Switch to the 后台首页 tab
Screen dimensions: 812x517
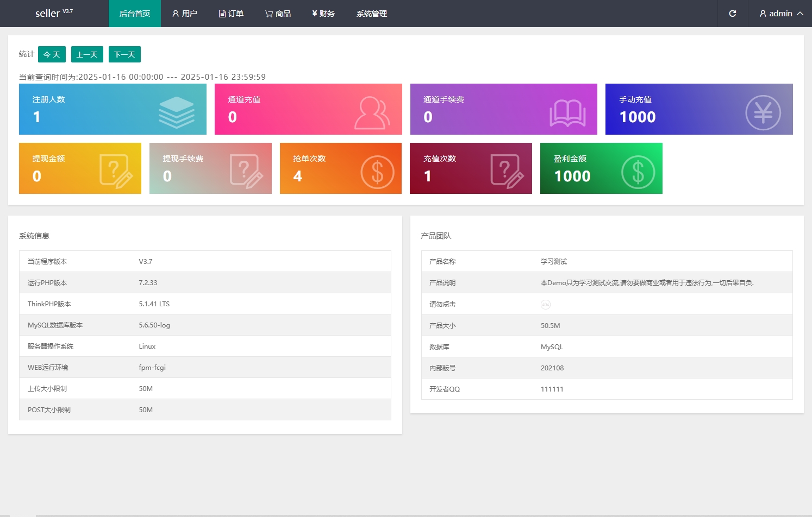tap(135, 14)
